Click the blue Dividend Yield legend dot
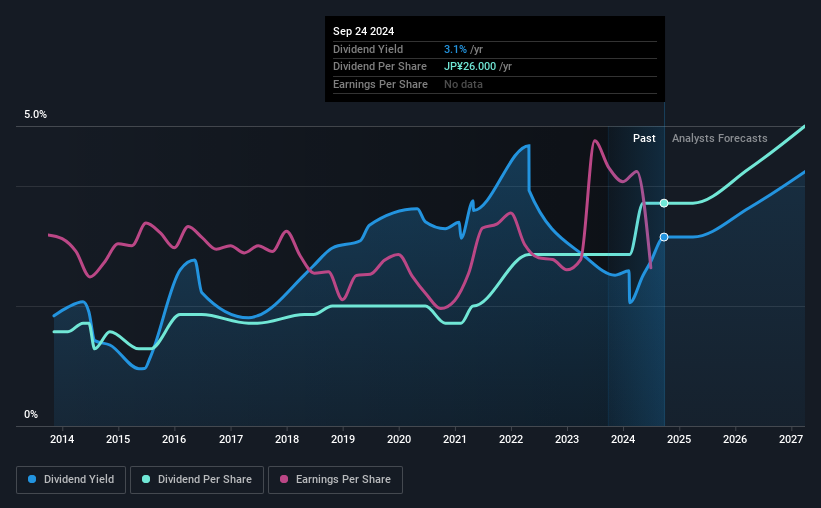 [32, 479]
